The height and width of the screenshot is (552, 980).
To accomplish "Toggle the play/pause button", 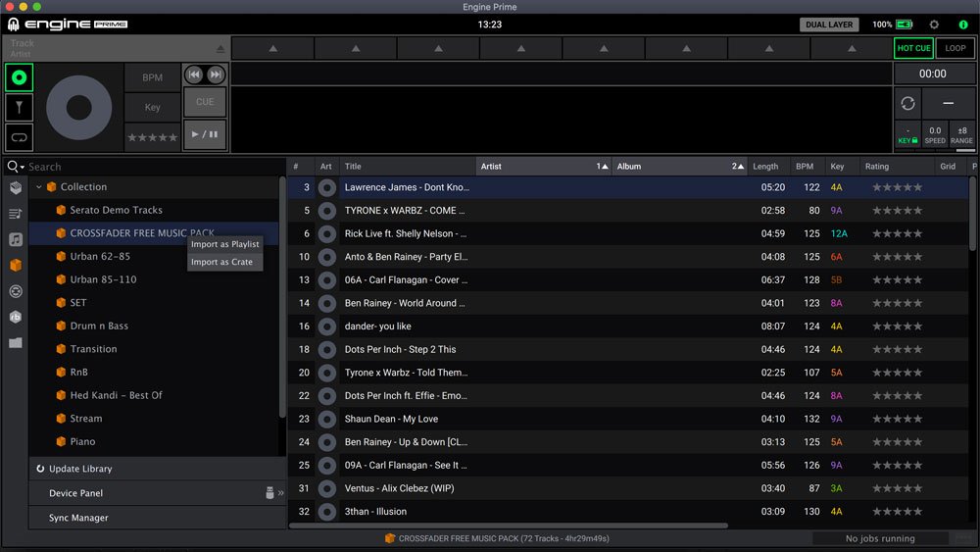I will tap(205, 134).
